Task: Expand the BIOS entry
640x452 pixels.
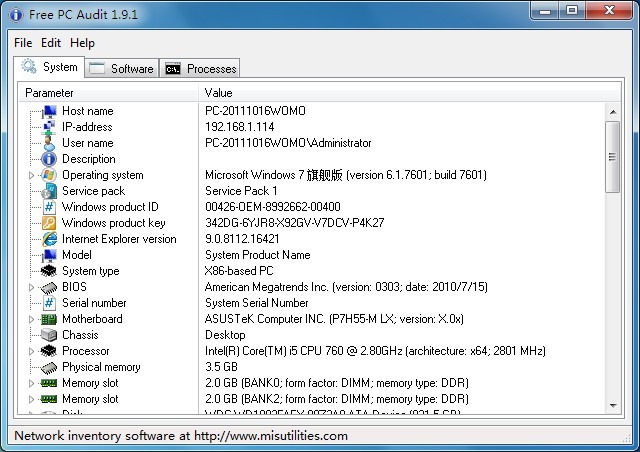Action: pos(32,287)
